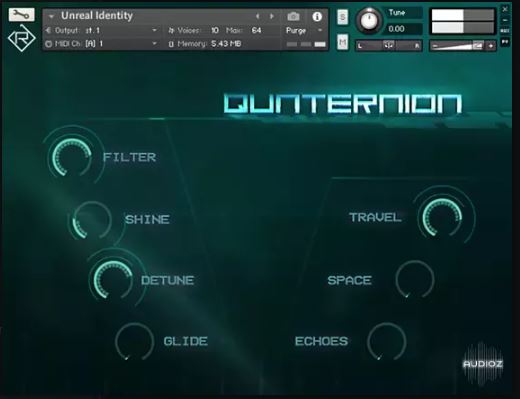Click the pan L-R slider

pos(389,46)
